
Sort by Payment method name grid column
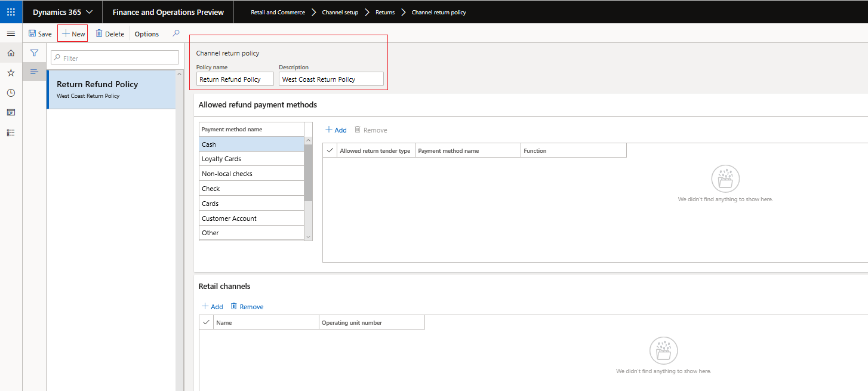click(468, 150)
